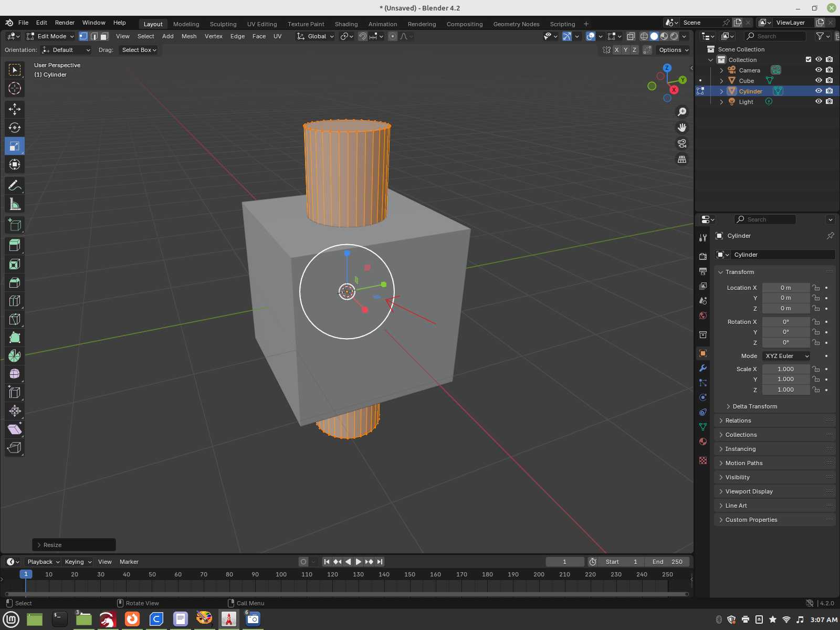The height and width of the screenshot is (630, 840).
Task: Select the Extrude Region tool
Action: tap(15, 246)
